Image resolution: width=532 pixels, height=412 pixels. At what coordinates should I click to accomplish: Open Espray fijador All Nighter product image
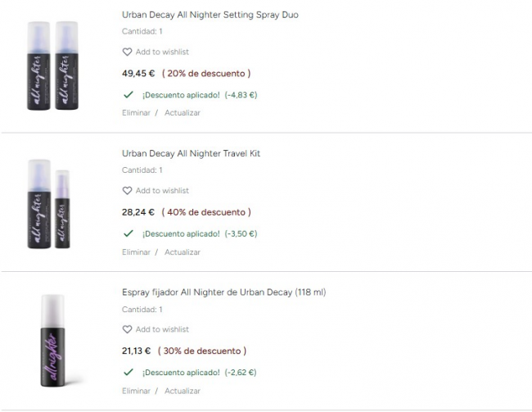(53, 341)
